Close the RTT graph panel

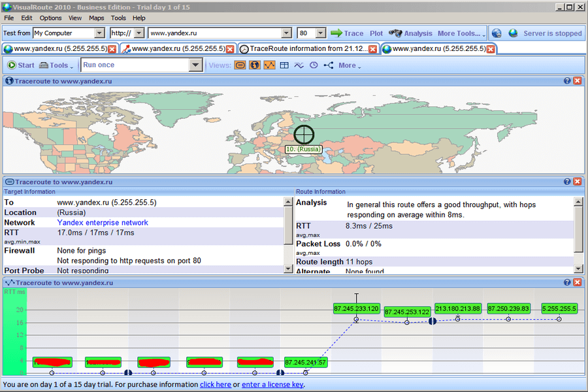coord(577,282)
